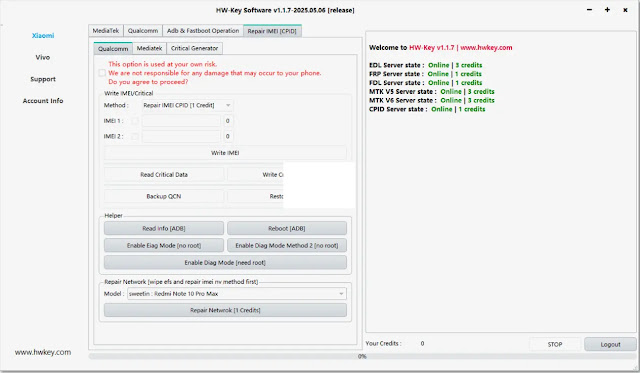Click the CPID Server state line
The image size is (640, 373).
[427, 109]
